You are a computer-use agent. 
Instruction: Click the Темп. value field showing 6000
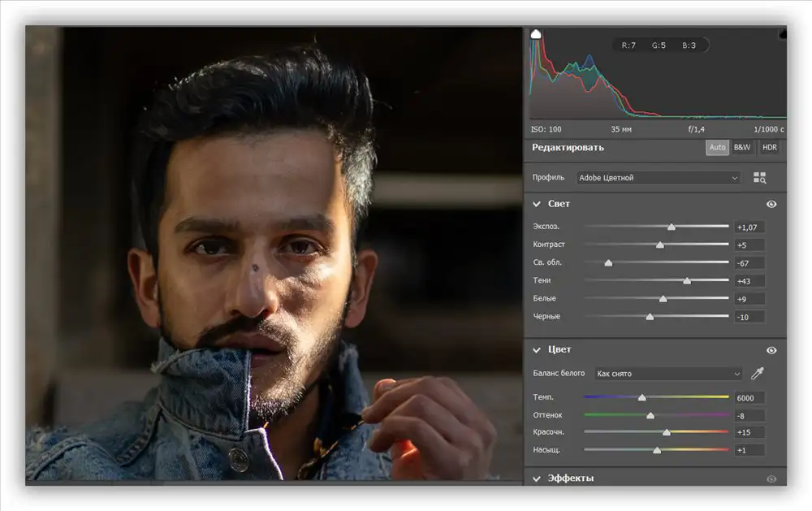(750, 397)
